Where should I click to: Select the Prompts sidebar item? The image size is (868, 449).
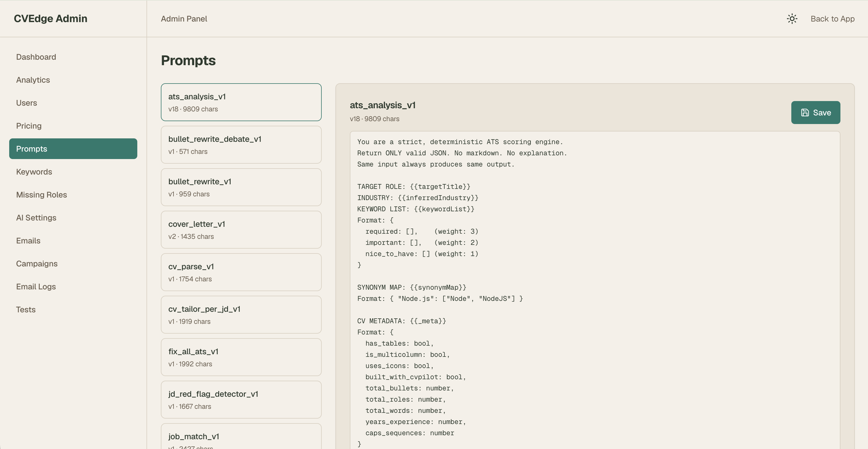[x=73, y=148]
